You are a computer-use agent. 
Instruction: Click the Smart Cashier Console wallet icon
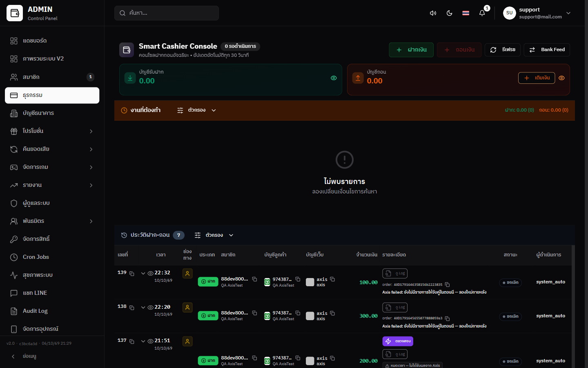[x=127, y=50]
